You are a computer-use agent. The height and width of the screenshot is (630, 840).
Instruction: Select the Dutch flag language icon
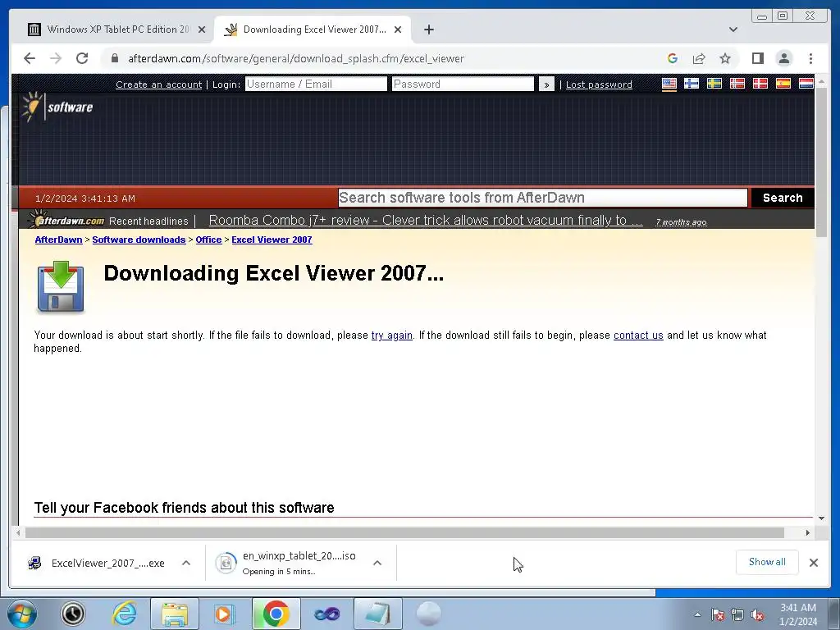coord(806,84)
